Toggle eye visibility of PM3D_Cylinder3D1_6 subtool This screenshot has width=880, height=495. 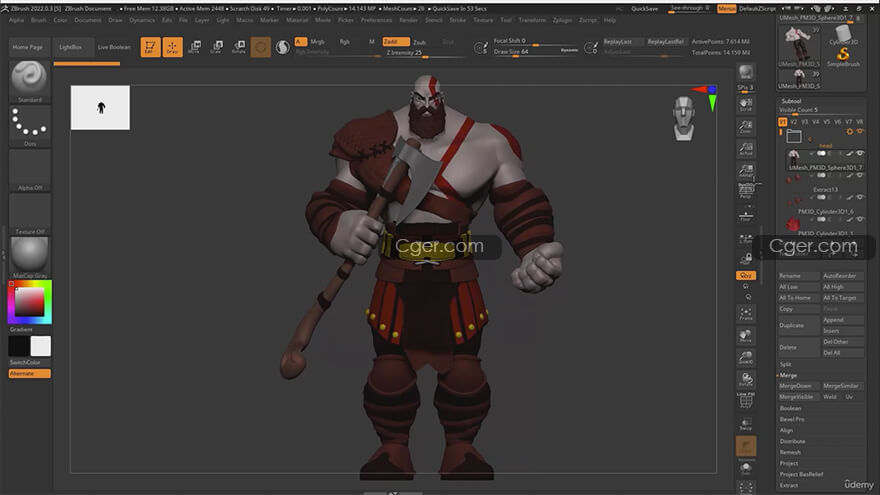(860, 197)
